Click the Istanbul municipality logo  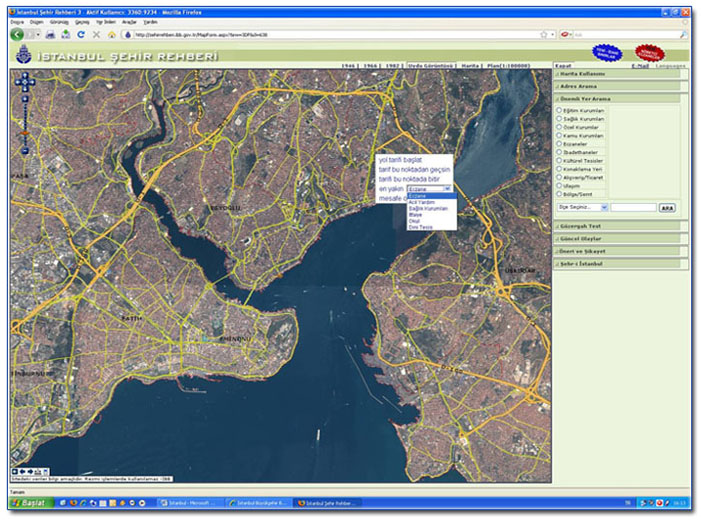[24, 55]
